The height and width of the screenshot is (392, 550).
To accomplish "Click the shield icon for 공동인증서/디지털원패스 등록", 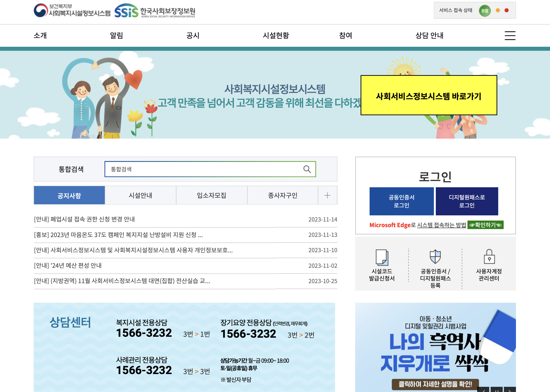I will tap(435, 257).
